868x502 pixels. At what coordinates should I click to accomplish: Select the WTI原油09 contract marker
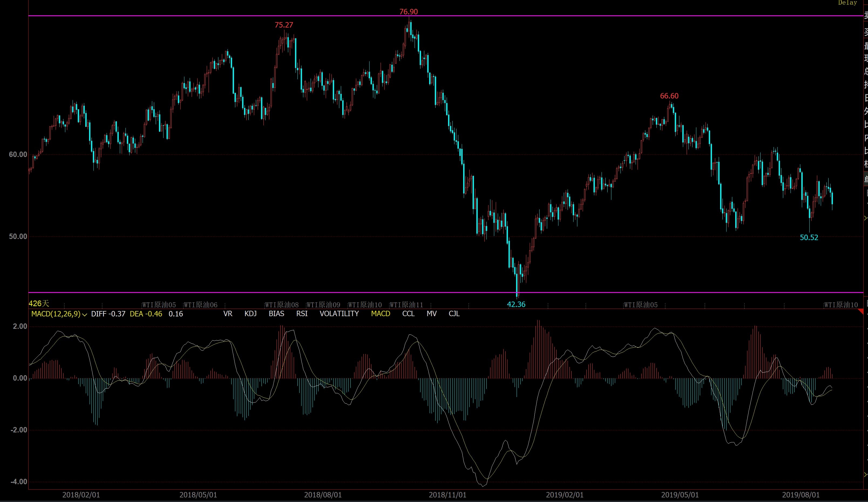pos(323,305)
